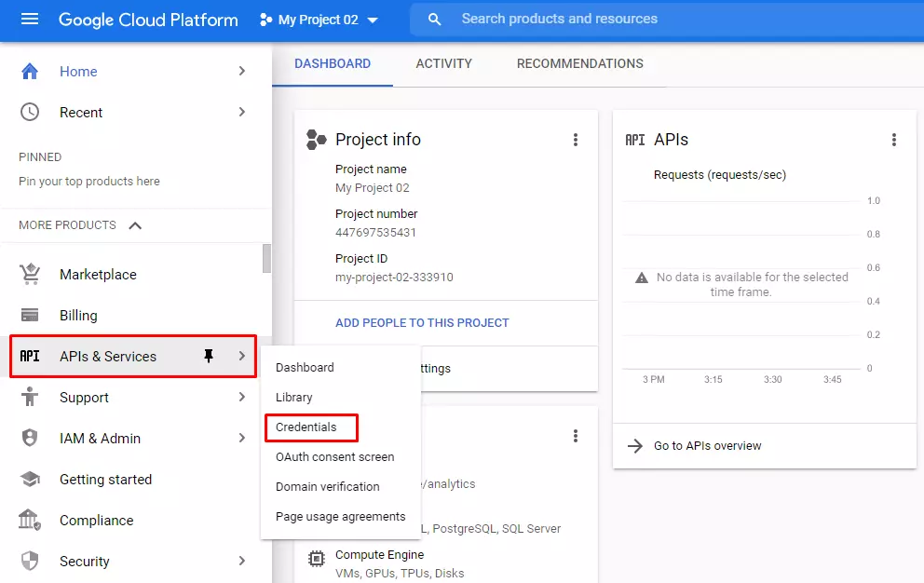Screen dimensions: 924x583
Task: Click the no-data warning triangle icon
Action: [x=642, y=278]
